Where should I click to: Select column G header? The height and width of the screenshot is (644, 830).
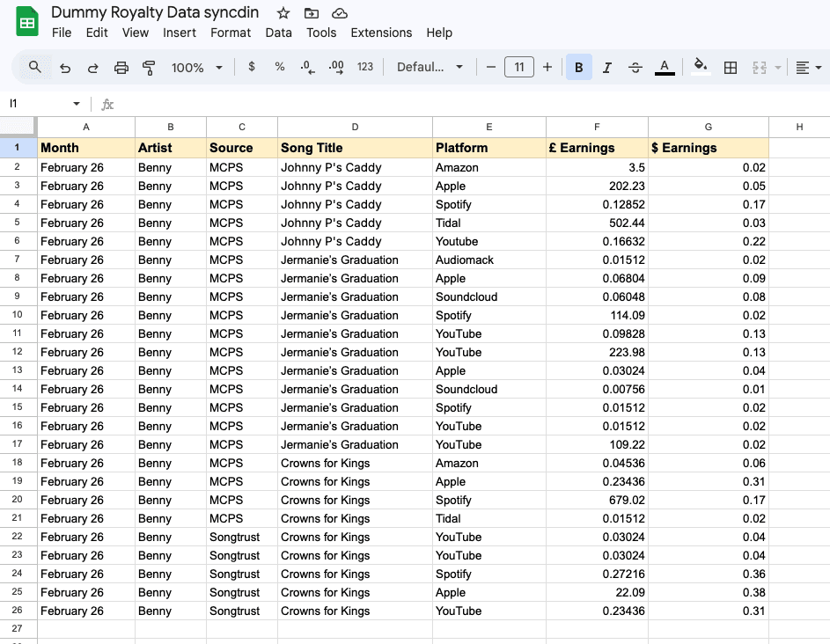(x=709, y=127)
